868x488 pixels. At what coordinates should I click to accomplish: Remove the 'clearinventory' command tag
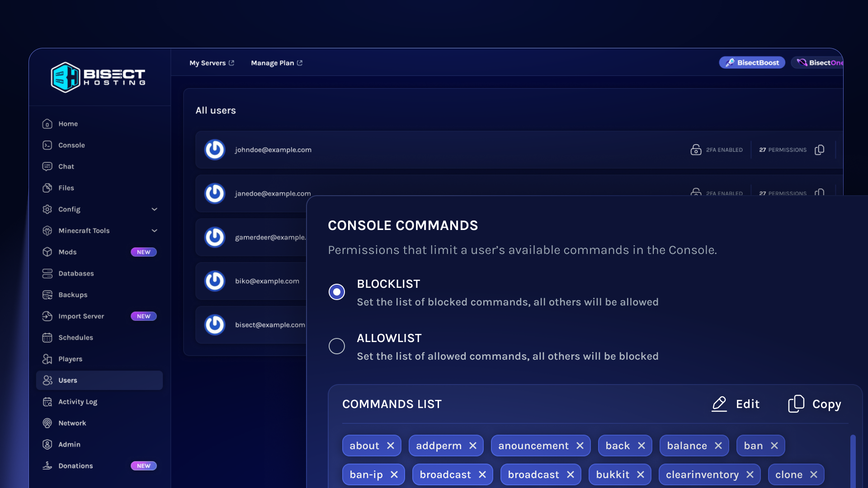(750, 475)
